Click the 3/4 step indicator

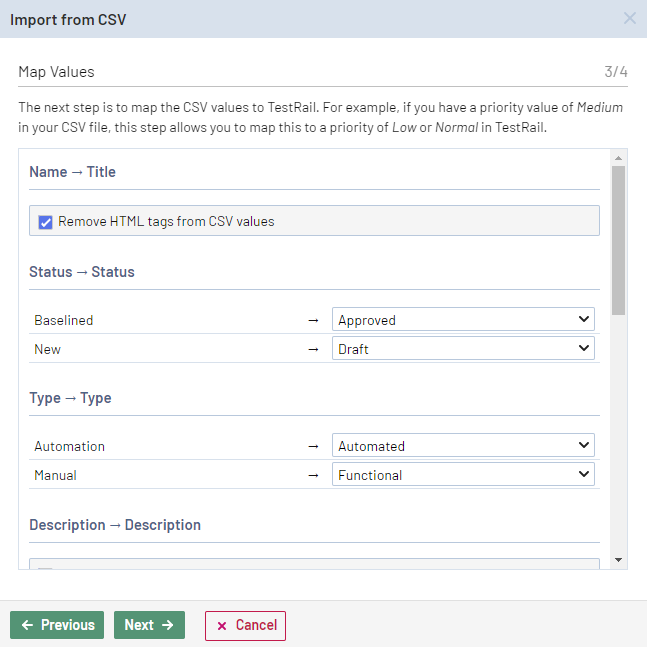[615, 72]
